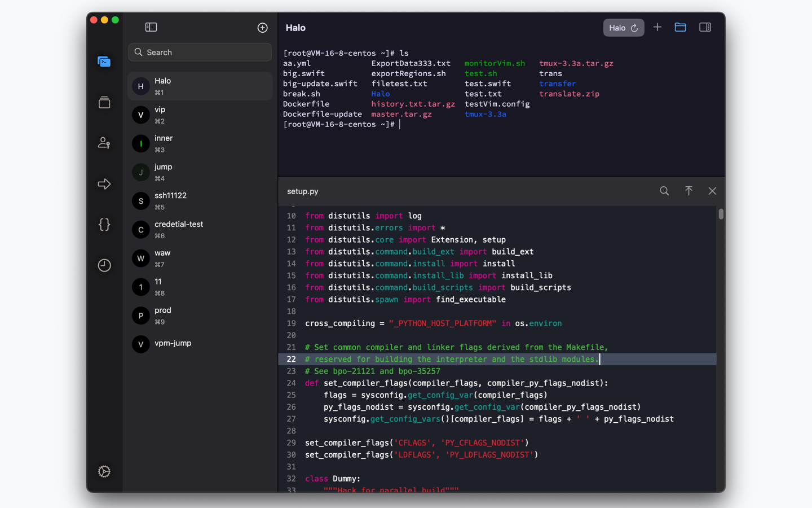Open the history clock icon
Viewport: 812px width, 508px height.
click(104, 265)
